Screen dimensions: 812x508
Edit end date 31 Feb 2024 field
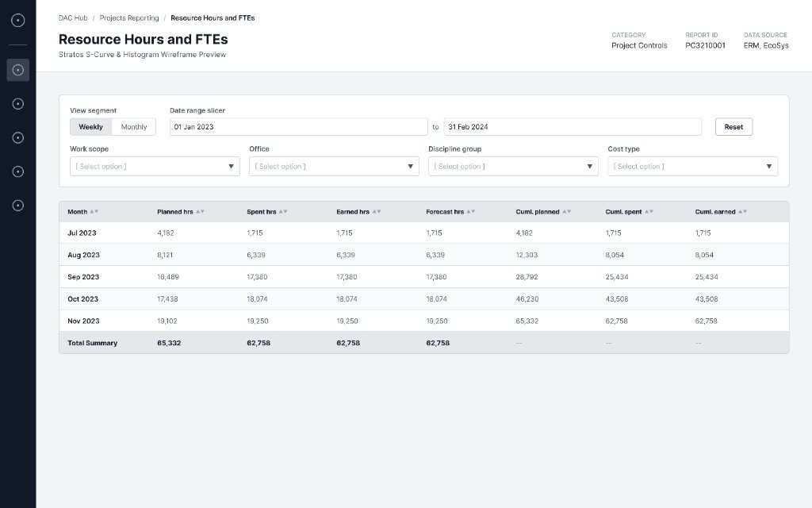pyautogui.click(x=573, y=126)
